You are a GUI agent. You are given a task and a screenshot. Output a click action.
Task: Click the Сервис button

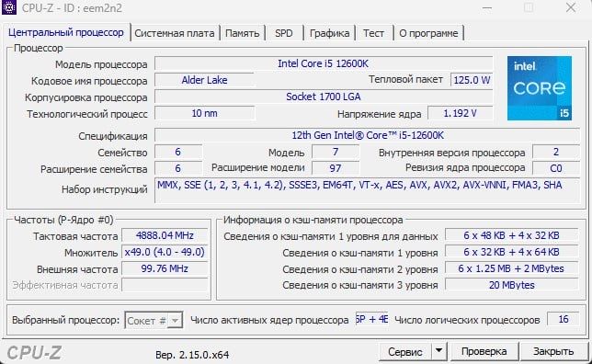(404, 351)
